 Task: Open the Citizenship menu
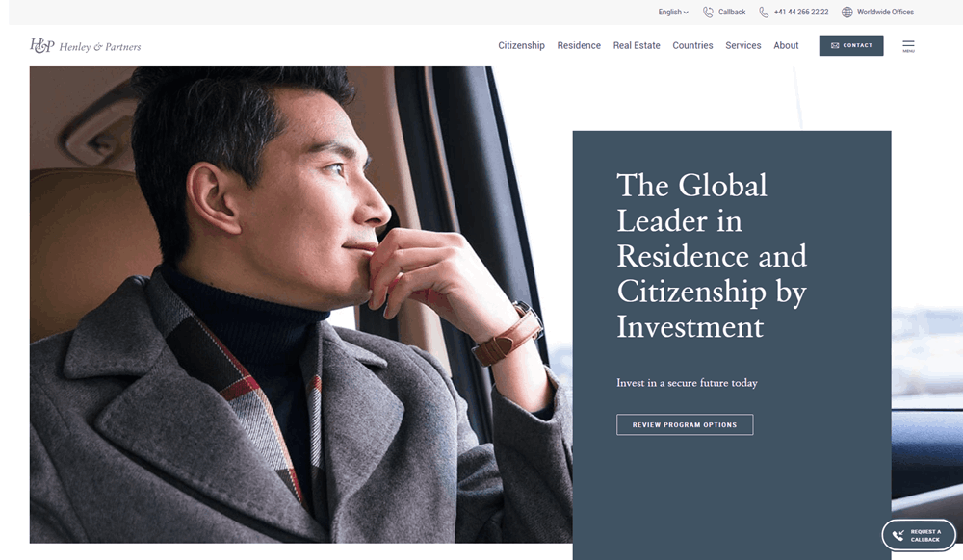coord(521,45)
